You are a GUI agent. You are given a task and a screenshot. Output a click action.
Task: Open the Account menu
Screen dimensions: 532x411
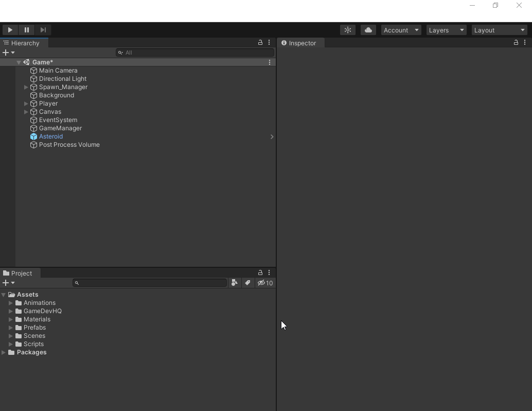pyautogui.click(x=401, y=30)
